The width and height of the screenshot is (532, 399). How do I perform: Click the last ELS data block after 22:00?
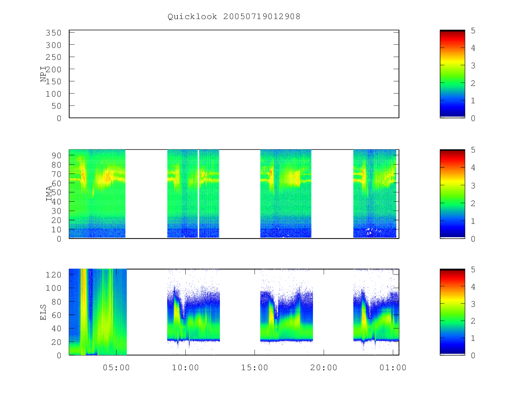[376, 312]
